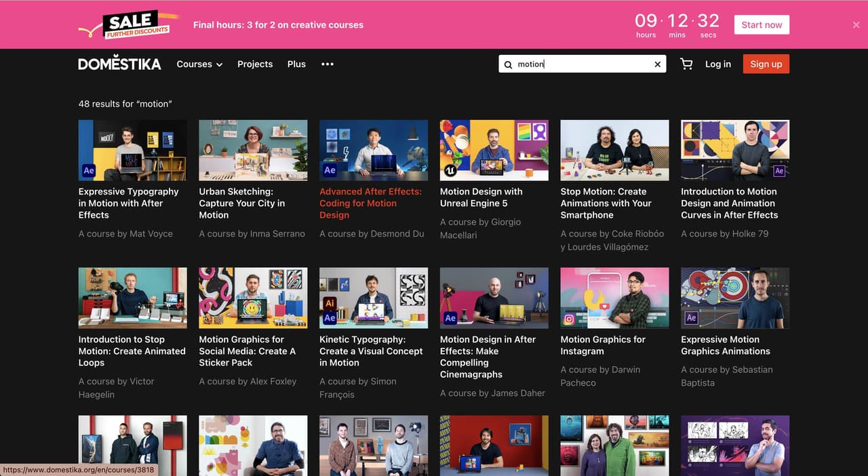Go to Projects section
868x476 pixels.
click(255, 64)
